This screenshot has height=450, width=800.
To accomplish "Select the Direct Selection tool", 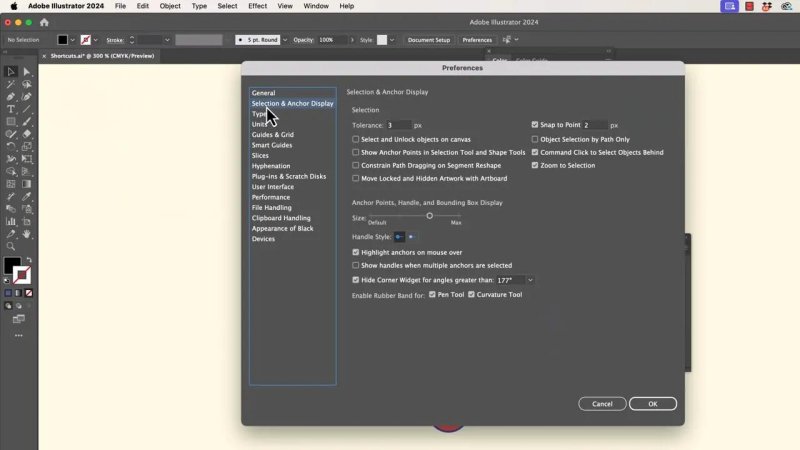I will (x=27, y=72).
